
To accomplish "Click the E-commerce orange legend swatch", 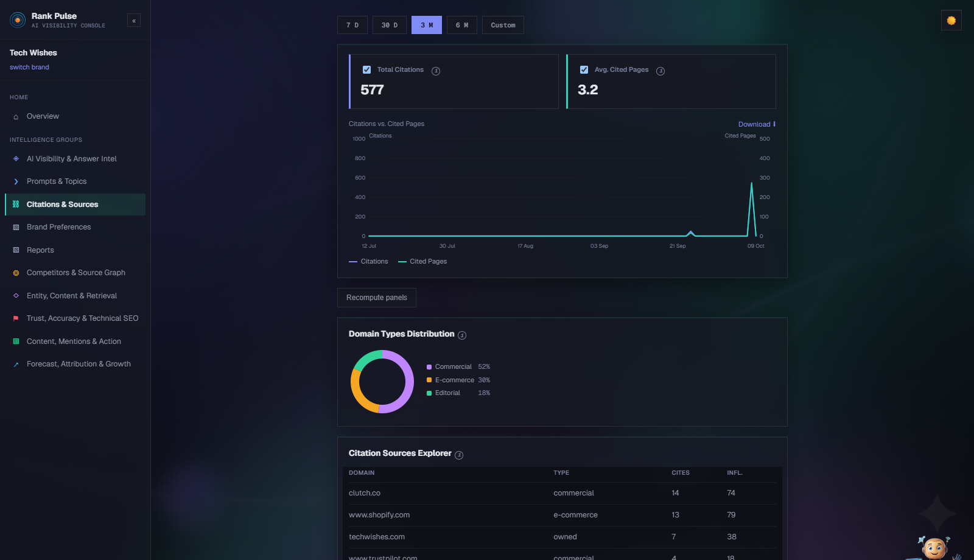I will pos(429,380).
